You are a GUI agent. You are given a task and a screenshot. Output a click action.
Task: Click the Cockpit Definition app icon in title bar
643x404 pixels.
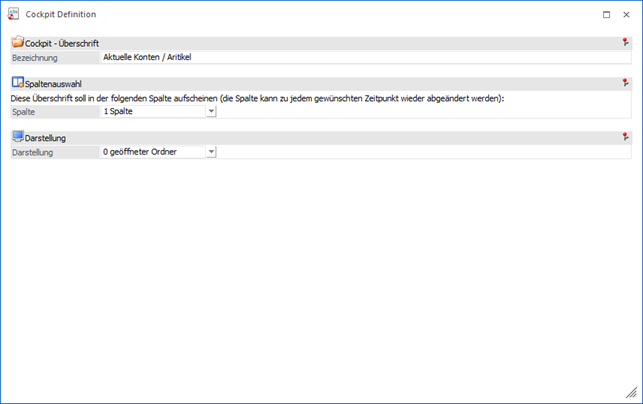click(12, 15)
